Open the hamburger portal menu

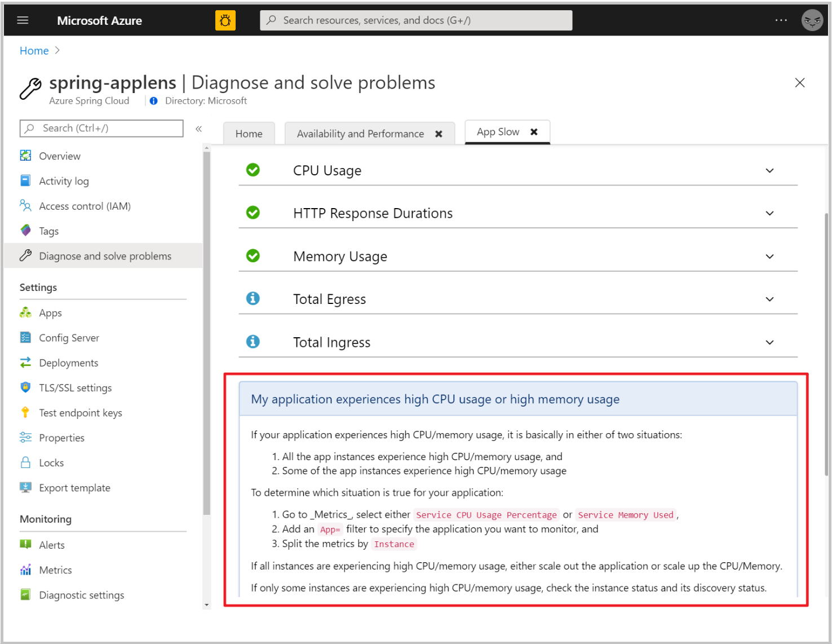[x=23, y=20]
